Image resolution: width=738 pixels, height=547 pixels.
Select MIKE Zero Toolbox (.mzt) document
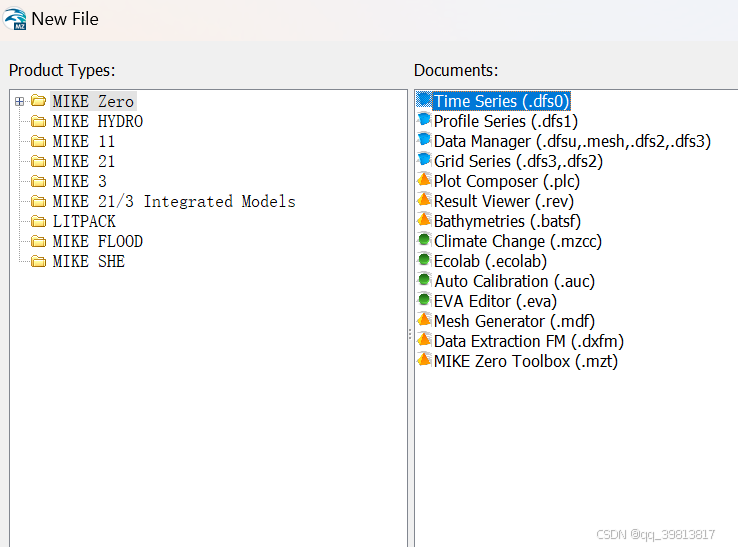pyautogui.click(x=525, y=362)
